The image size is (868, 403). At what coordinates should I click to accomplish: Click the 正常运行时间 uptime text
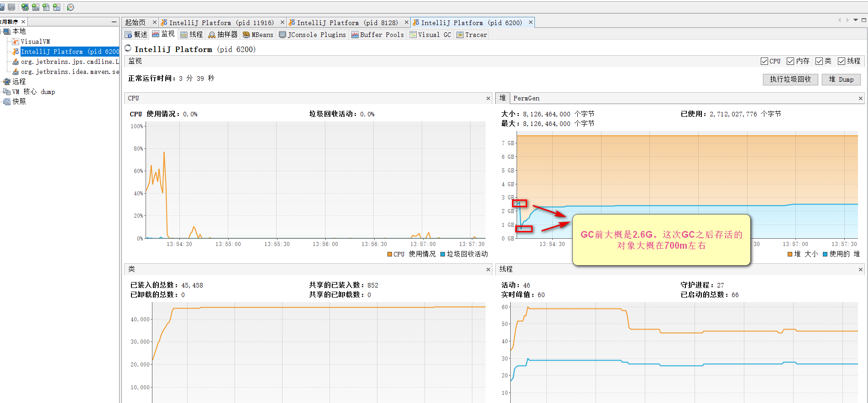[x=171, y=79]
